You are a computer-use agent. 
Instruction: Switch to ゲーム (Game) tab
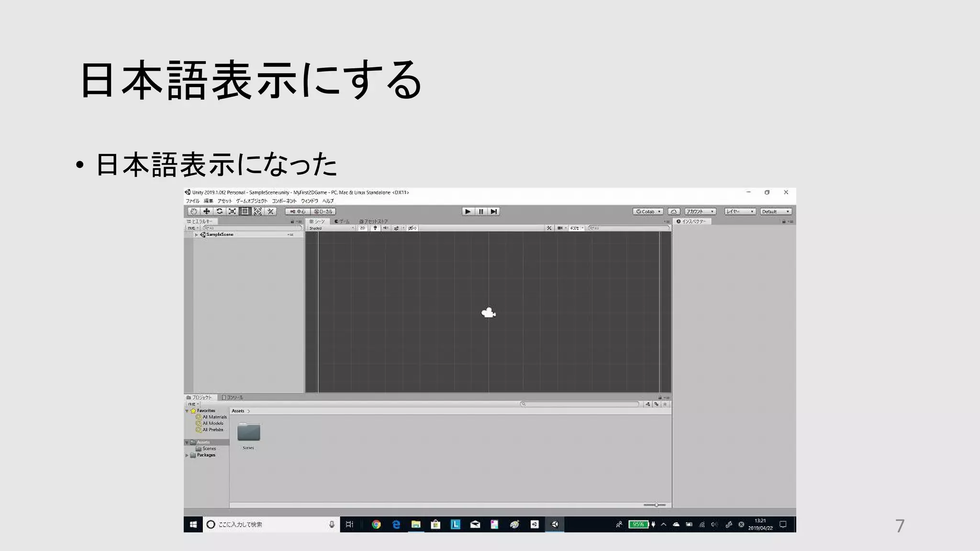(342, 221)
